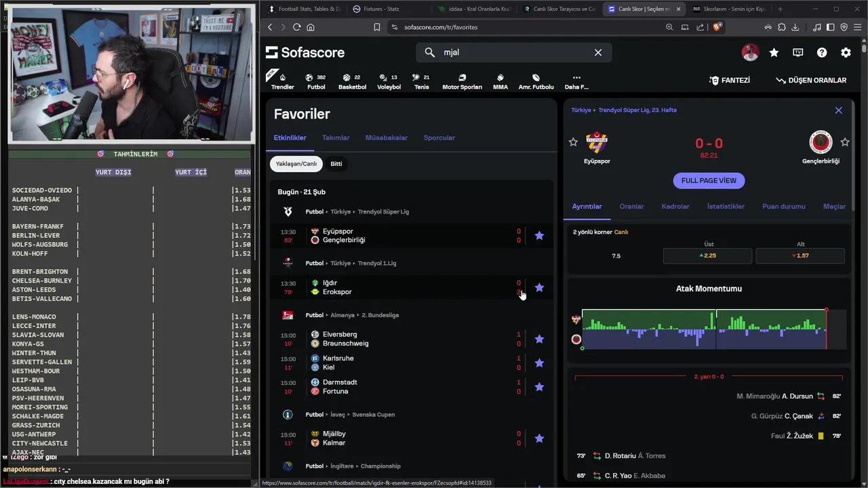Click the streamer webcam thumbnail
Viewport: 868px width, 488px height.
pos(132,75)
